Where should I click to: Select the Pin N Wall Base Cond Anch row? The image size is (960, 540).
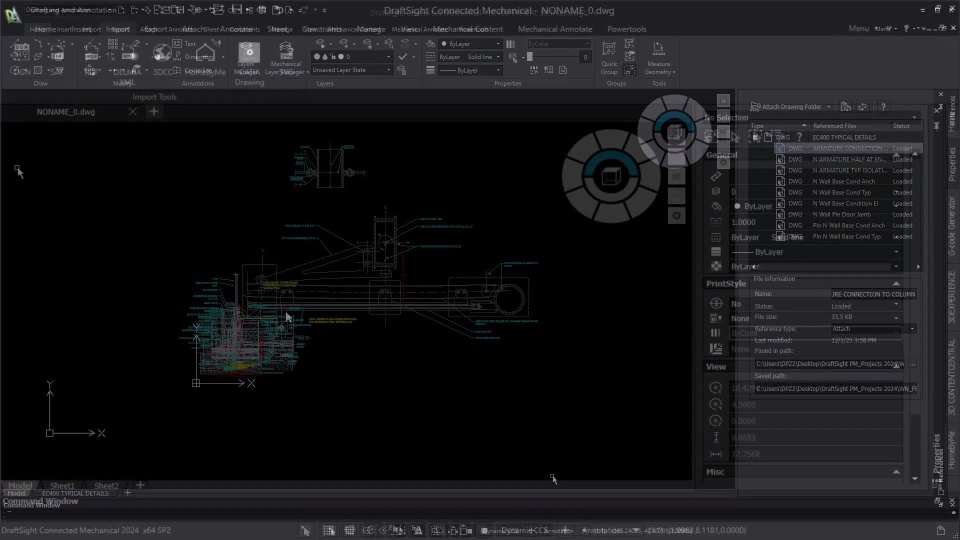coord(847,225)
